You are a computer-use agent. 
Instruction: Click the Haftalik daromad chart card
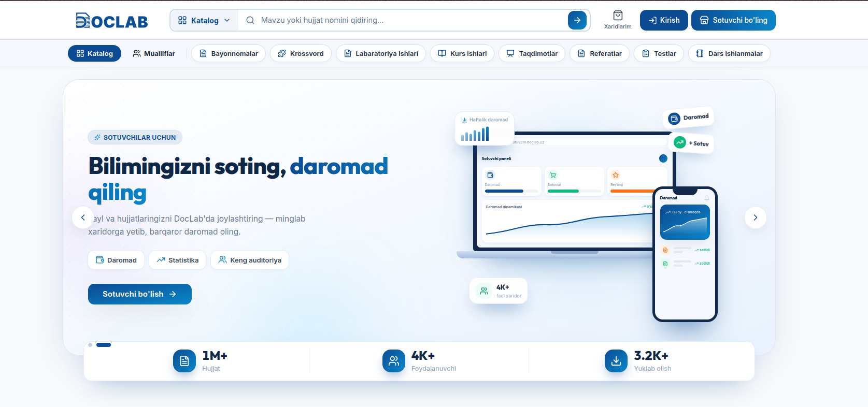pyautogui.click(x=485, y=129)
